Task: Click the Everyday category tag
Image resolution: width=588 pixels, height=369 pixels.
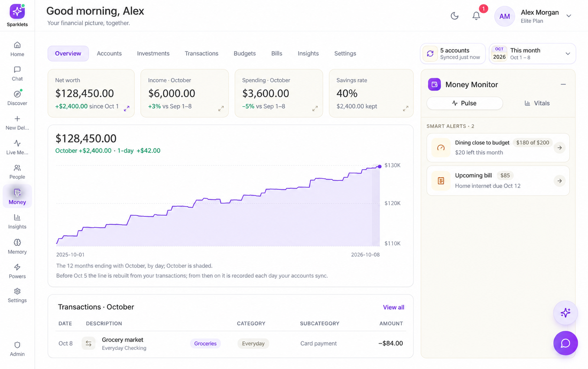Action: (x=253, y=343)
